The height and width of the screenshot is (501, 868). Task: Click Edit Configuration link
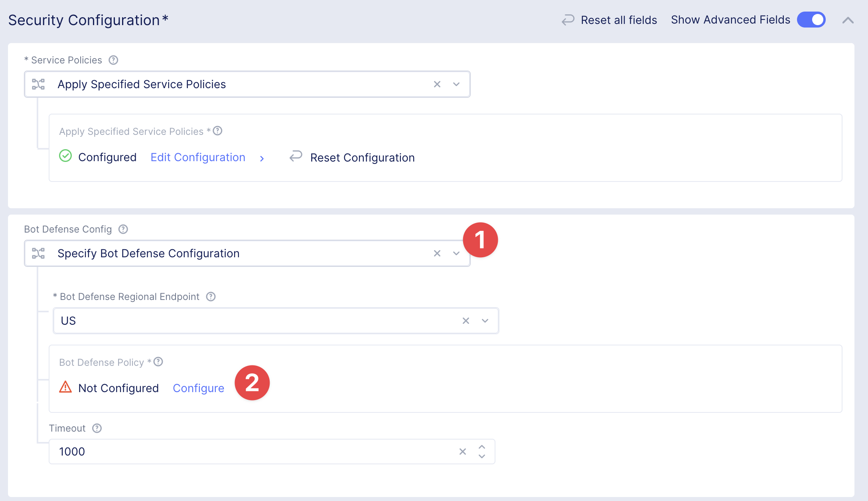pyautogui.click(x=198, y=157)
